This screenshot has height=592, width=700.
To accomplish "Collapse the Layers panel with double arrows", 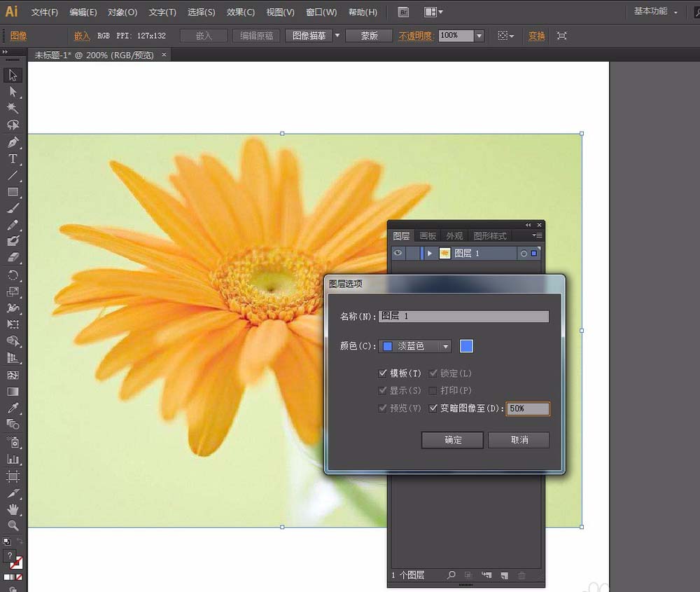I will point(528,225).
